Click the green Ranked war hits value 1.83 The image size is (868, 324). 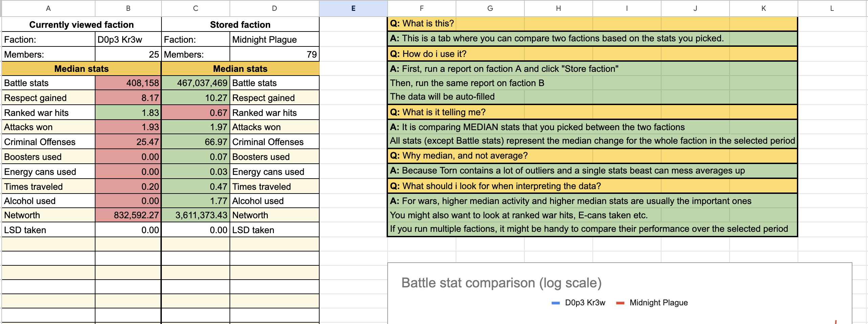[x=128, y=113]
